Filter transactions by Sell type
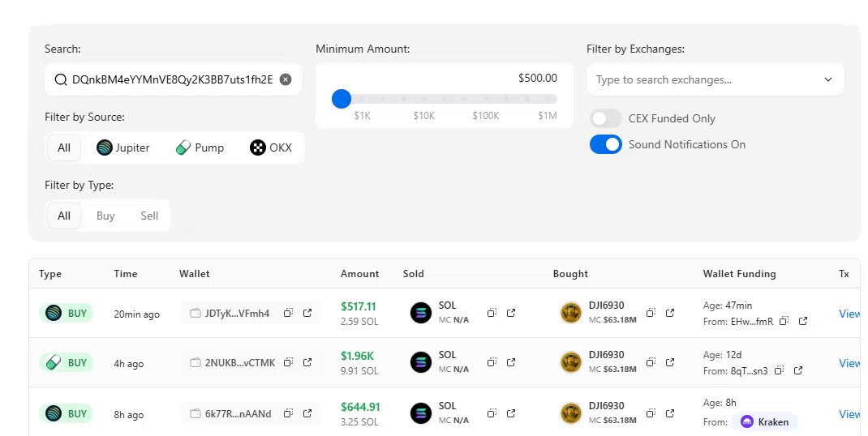The image size is (868, 436). coord(149,216)
